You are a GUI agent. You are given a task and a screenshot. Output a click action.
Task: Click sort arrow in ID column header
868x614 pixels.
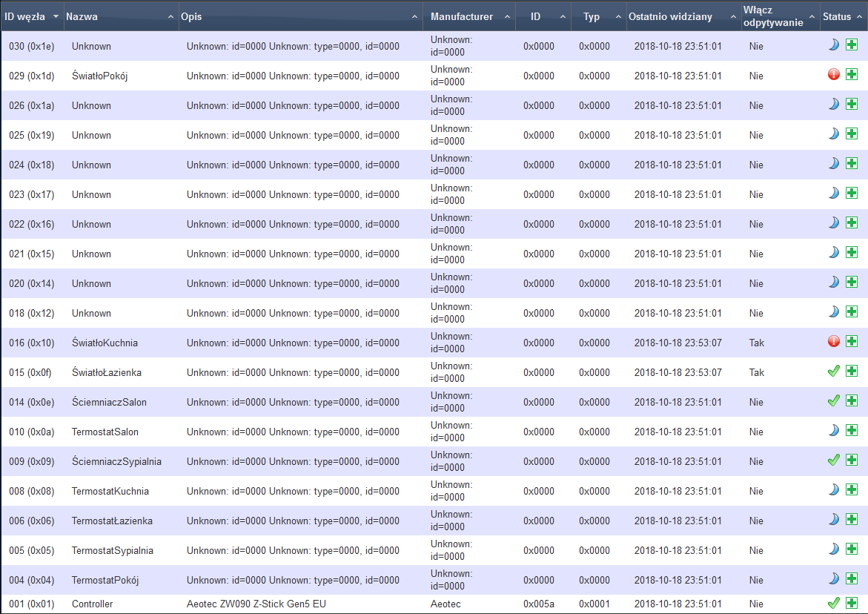click(563, 16)
